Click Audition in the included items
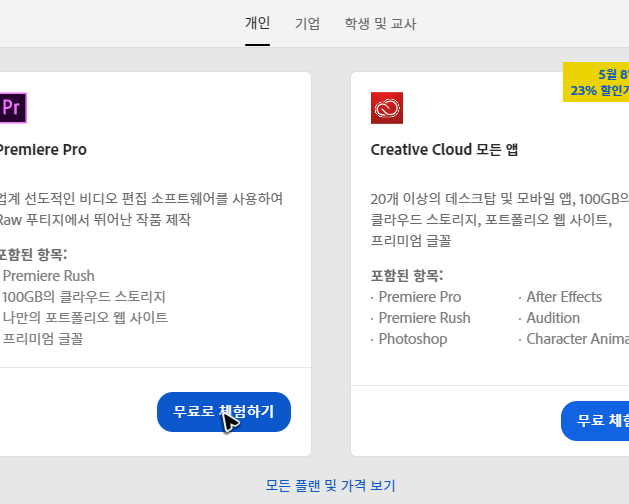 click(553, 318)
